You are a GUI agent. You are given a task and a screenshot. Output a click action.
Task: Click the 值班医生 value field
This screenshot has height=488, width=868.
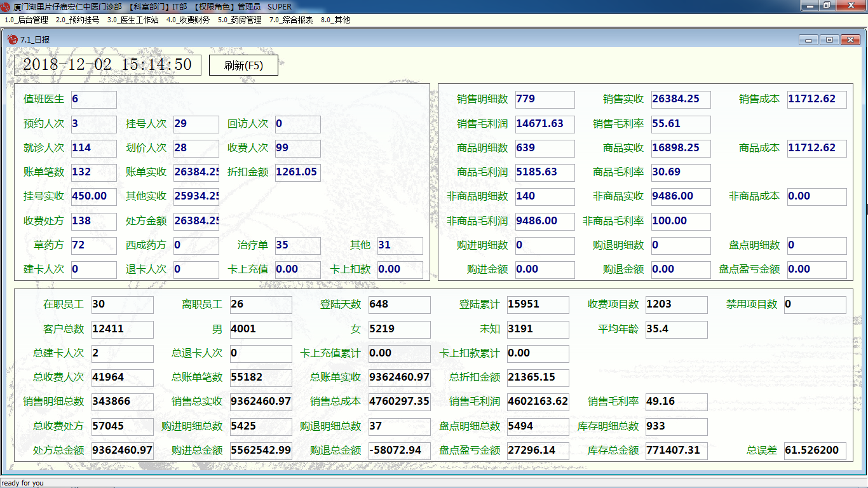click(93, 99)
